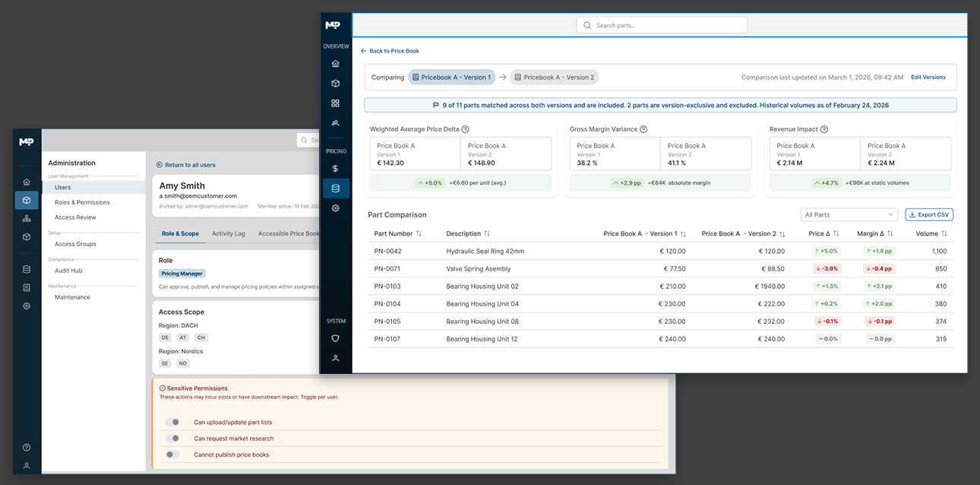
Task: Open the four-squares grid icon in the price comparison sidebar
Action: click(x=336, y=103)
